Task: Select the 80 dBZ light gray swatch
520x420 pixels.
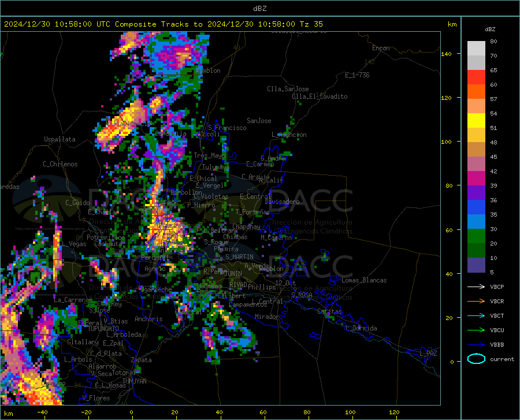Action: (476, 49)
